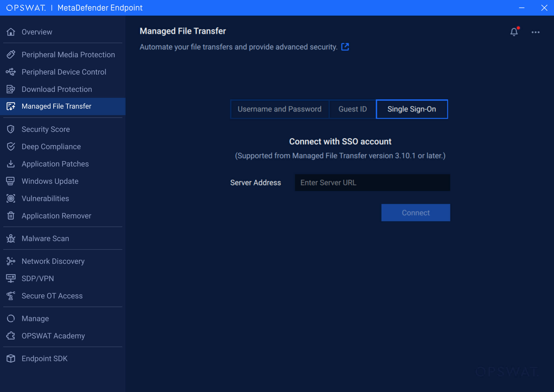Image resolution: width=554 pixels, height=392 pixels.
Task: Click the Download Protection shield icon
Action: [11, 89]
